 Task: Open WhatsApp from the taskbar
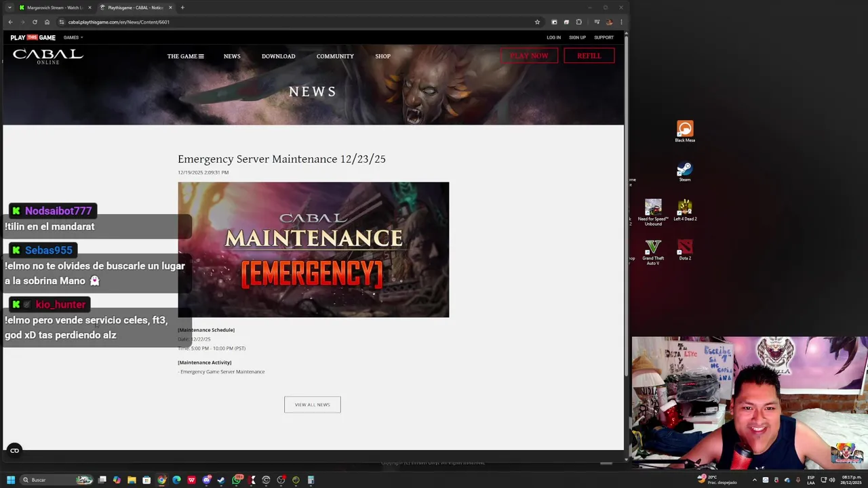237,480
